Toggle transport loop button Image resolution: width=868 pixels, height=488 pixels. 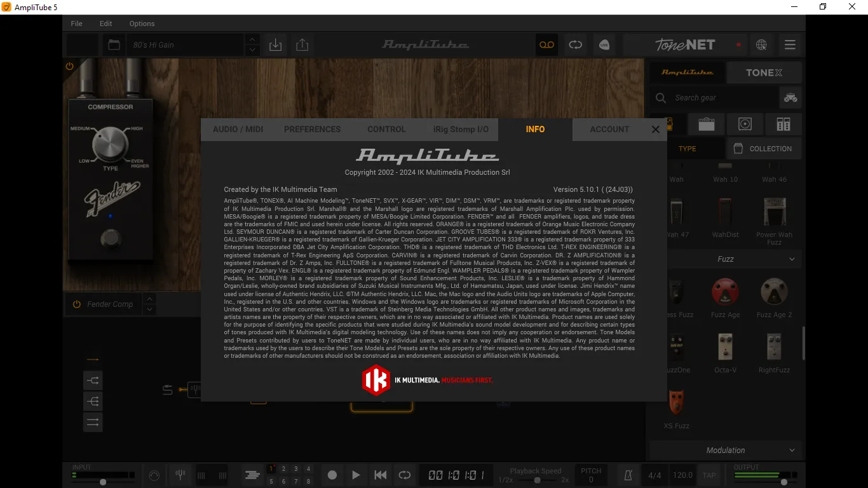pyautogui.click(x=404, y=475)
